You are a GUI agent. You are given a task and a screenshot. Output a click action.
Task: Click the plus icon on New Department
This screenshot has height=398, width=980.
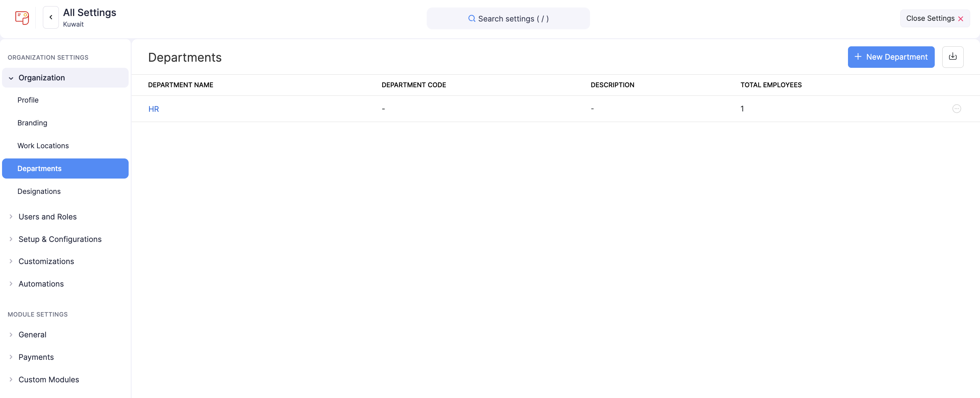(x=858, y=57)
